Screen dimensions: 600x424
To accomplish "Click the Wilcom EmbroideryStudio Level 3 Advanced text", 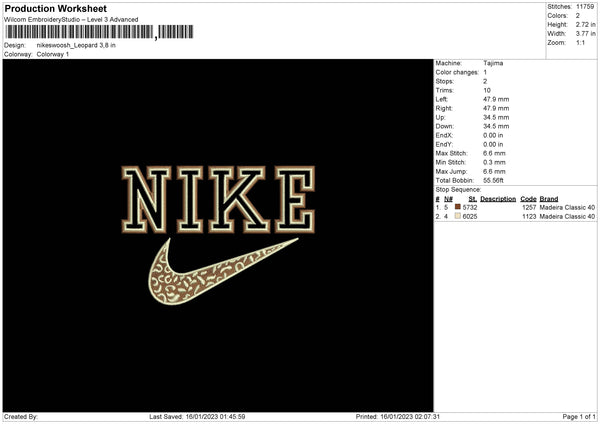I will (x=71, y=20).
